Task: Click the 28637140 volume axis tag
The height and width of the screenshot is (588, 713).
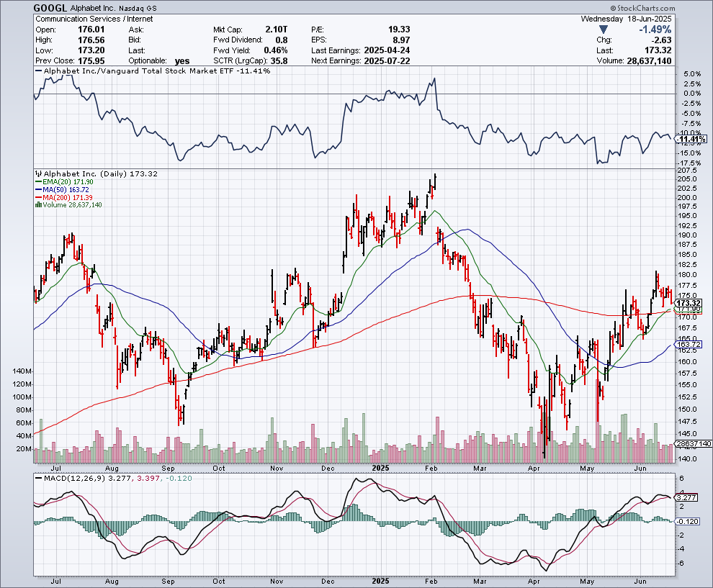Action: (694, 444)
